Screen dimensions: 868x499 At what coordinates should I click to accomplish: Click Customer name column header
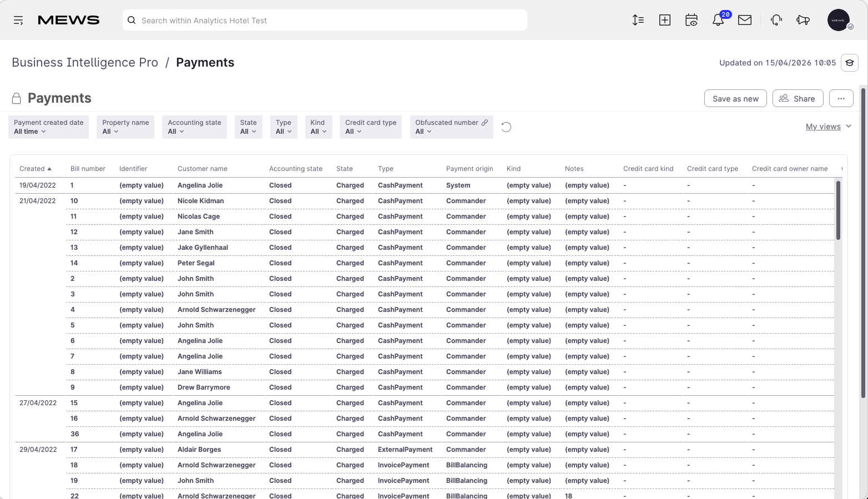coord(203,169)
